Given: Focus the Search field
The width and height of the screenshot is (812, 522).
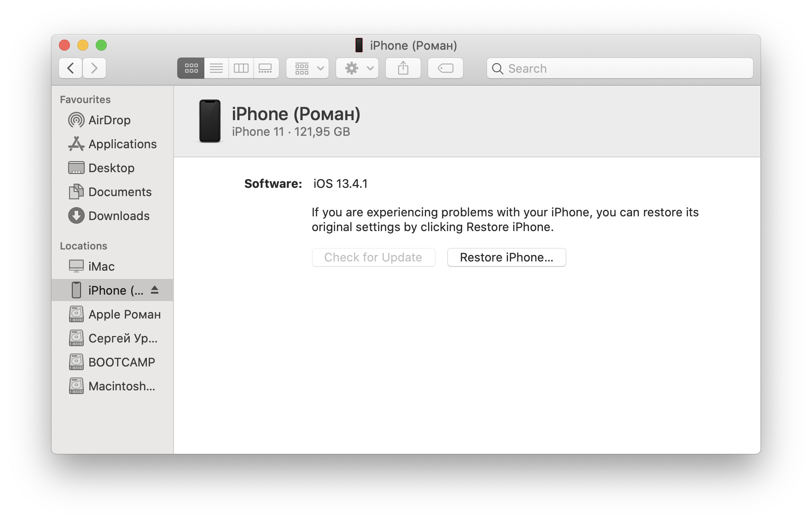Looking at the screenshot, I should tap(620, 69).
